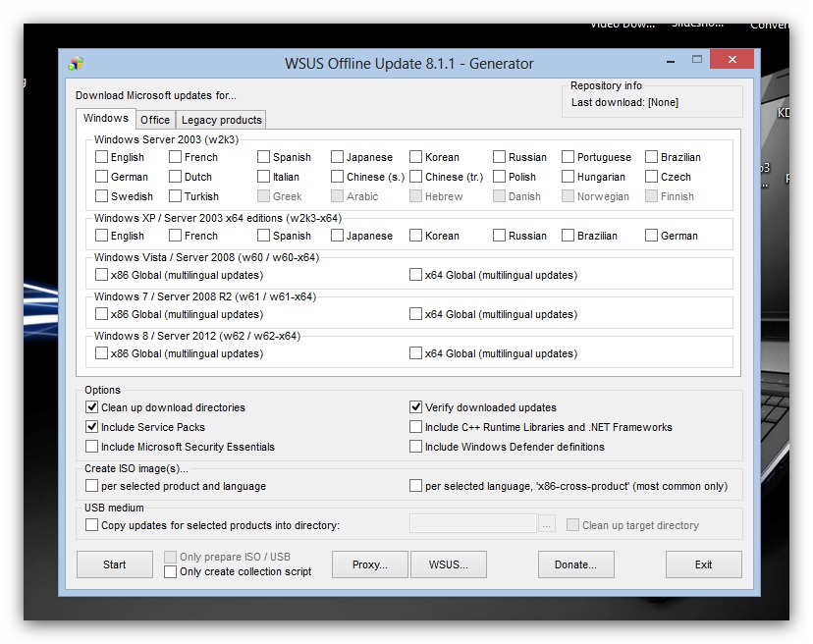Click the Donate... button

click(x=576, y=564)
